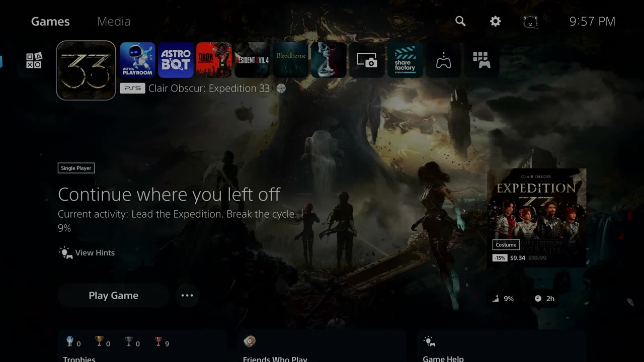Click the bronze trophy count icon
This screenshot has width=644, height=362.
(158, 342)
